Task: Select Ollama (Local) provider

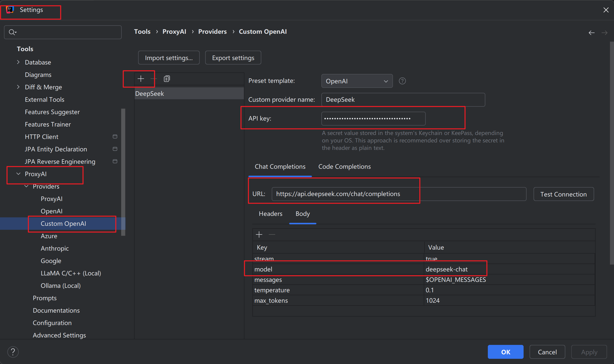Action: point(61,286)
